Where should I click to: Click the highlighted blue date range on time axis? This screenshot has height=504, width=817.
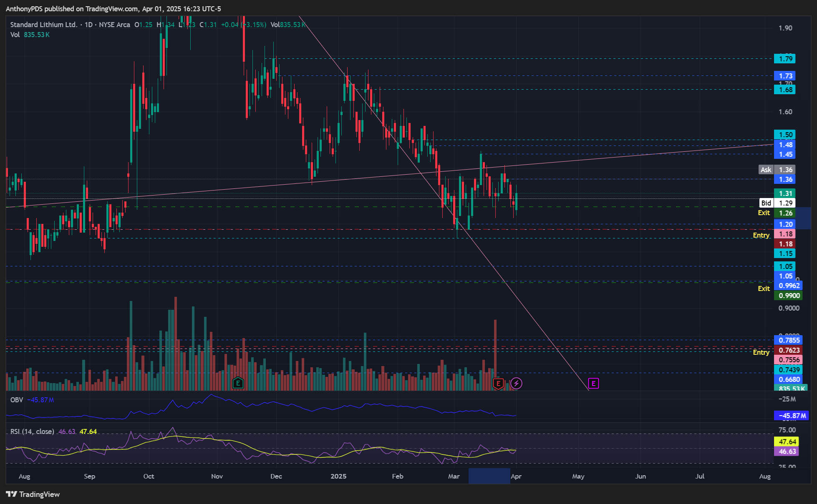[x=489, y=476]
